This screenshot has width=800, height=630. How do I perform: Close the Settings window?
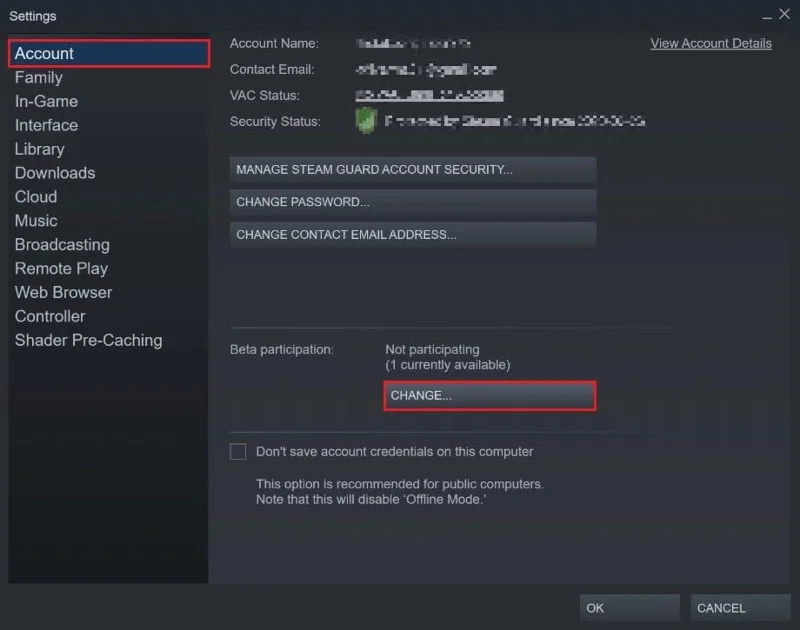click(784, 14)
